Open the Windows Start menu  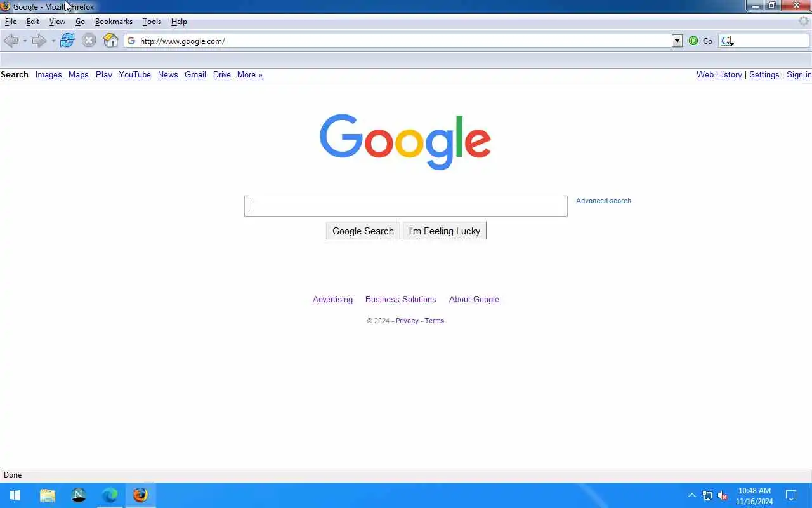(x=15, y=495)
